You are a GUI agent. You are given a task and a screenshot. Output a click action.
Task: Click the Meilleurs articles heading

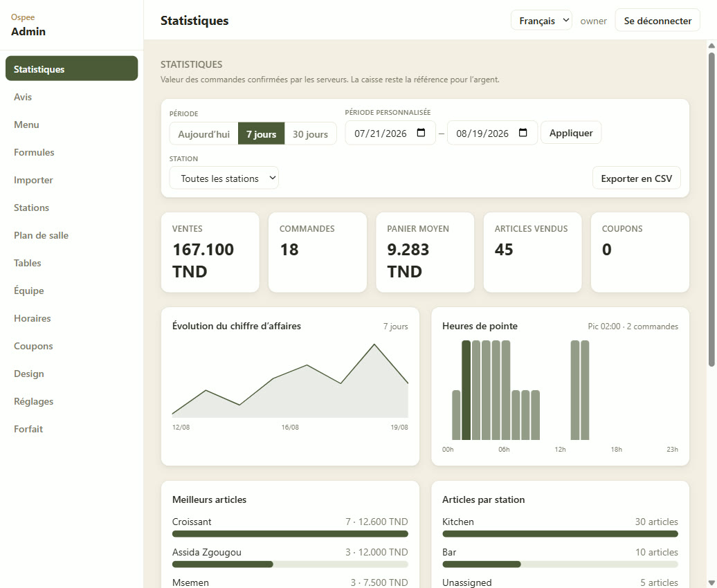pos(210,499)
